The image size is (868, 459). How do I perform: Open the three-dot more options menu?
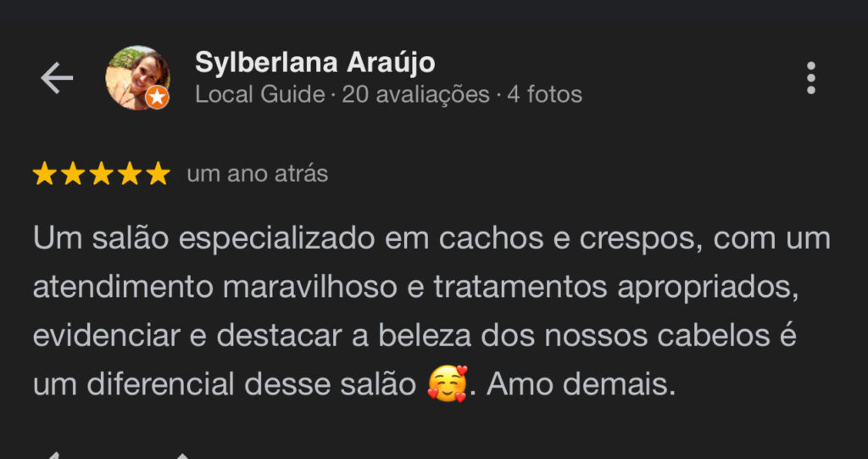811,78
